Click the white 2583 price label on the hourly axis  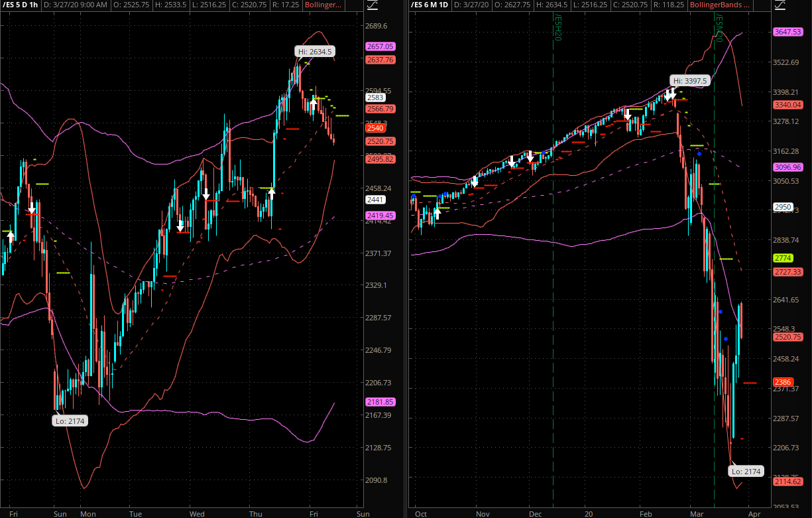tap(376, 97)
